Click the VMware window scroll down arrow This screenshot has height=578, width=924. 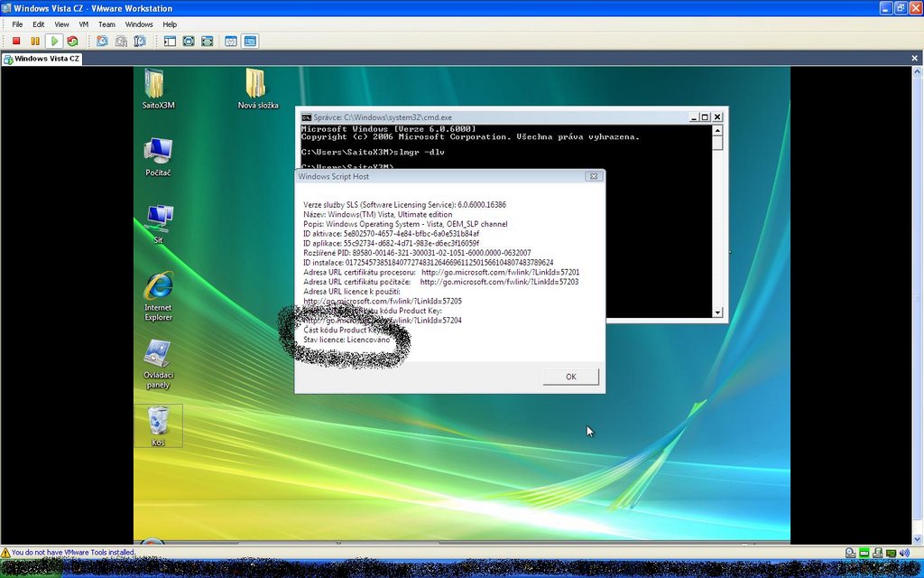919,539
